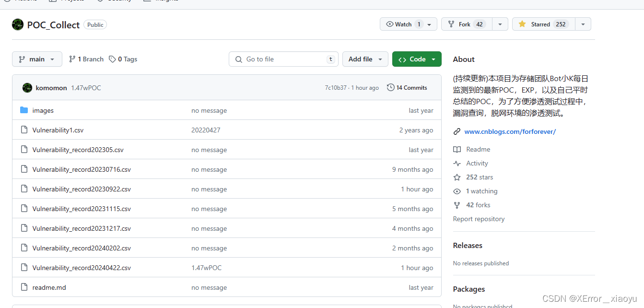The image size is (644, 308).
Task: Open the Activity link in About
Action: (477, 163)
